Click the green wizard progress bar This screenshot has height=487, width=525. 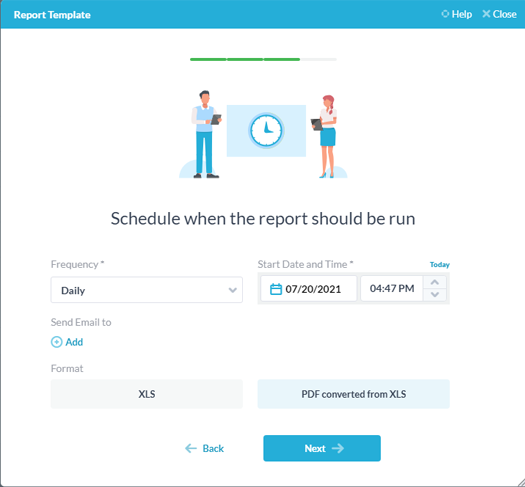(x=245, y=59)
